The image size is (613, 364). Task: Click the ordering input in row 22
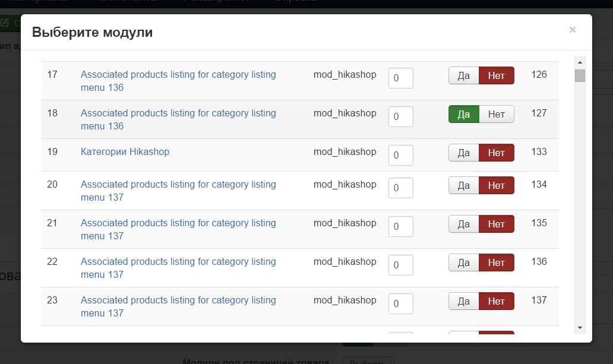400,265
